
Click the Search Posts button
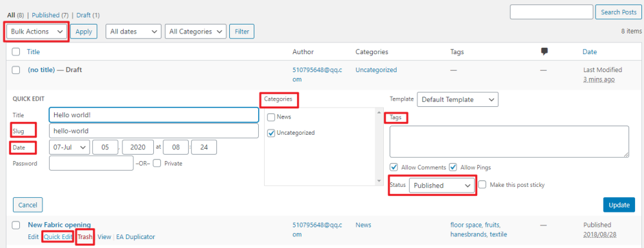pyautogui.click(x=618, y=12)
